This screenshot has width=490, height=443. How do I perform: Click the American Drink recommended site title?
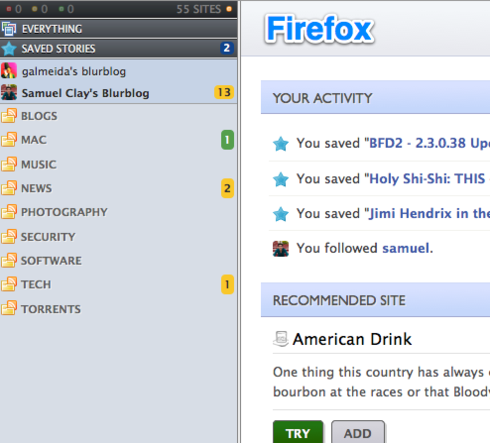(352, 339)
